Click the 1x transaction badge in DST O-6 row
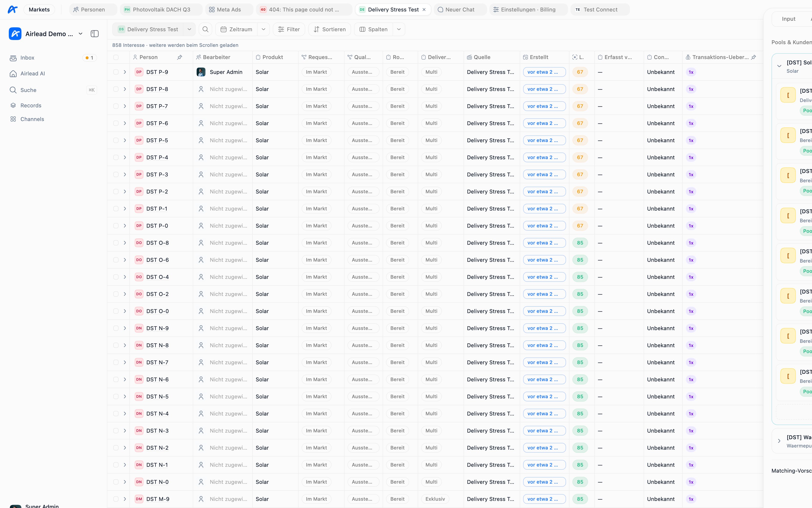Image resolution: width=812 pixels, height=508 pixels. 691,260
